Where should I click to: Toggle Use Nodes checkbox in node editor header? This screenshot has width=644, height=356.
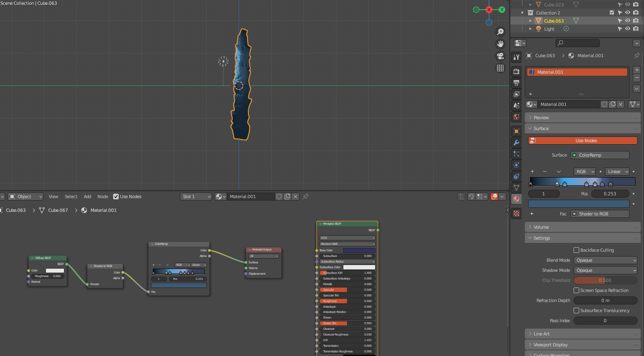116,197
